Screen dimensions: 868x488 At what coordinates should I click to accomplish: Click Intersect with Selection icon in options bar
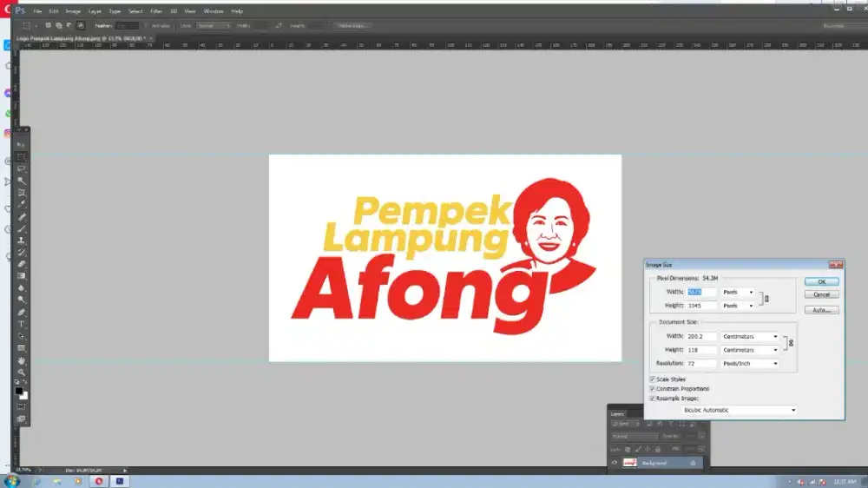[x=80, y=25]
